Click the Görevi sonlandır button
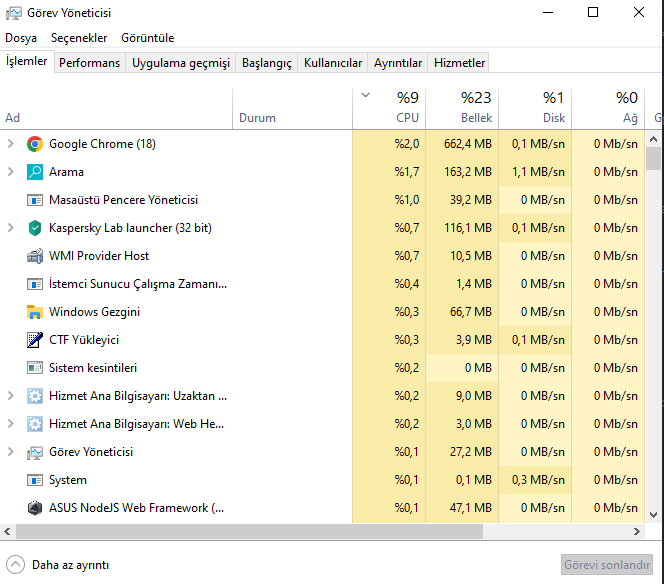 click(x=607, y=564)
